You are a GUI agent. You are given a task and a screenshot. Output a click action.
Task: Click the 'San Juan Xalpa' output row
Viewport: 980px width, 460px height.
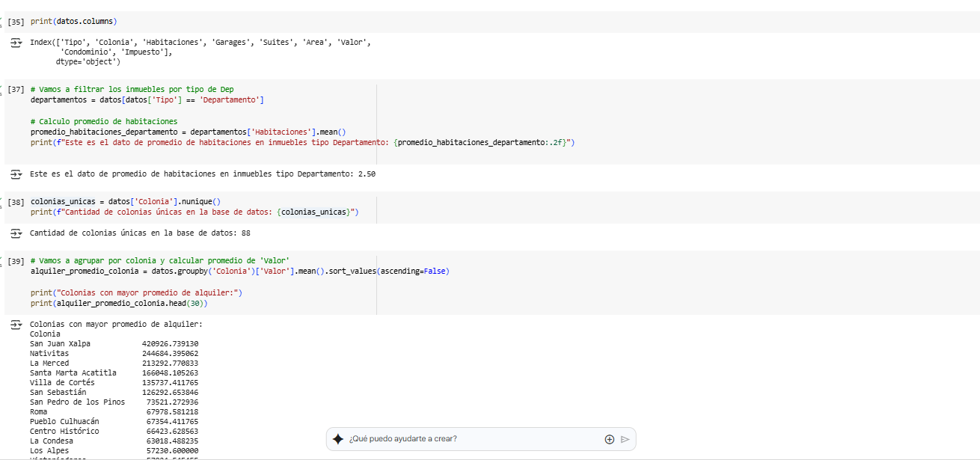click(114, 344)
